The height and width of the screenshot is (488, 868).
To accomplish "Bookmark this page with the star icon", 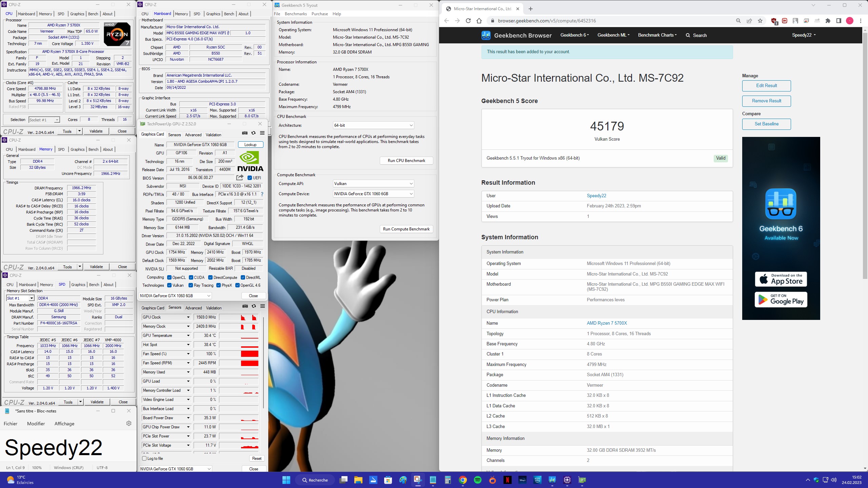I will pos(760,21).
